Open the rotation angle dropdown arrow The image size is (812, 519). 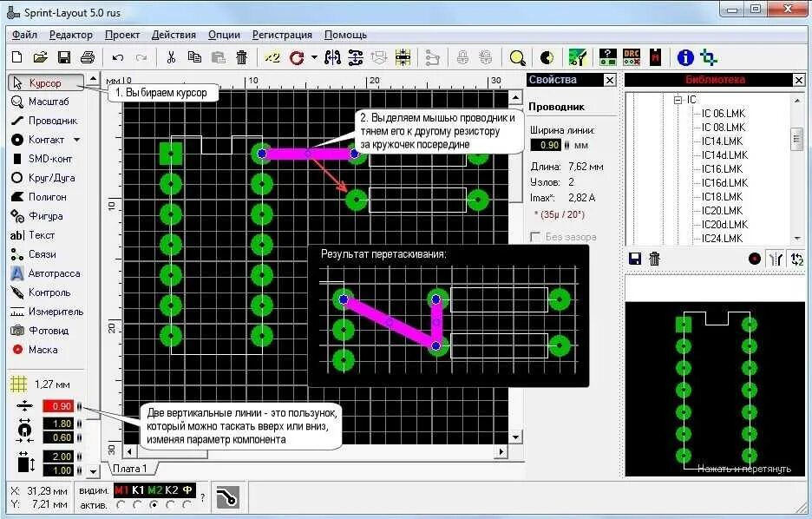click(314, 57)
